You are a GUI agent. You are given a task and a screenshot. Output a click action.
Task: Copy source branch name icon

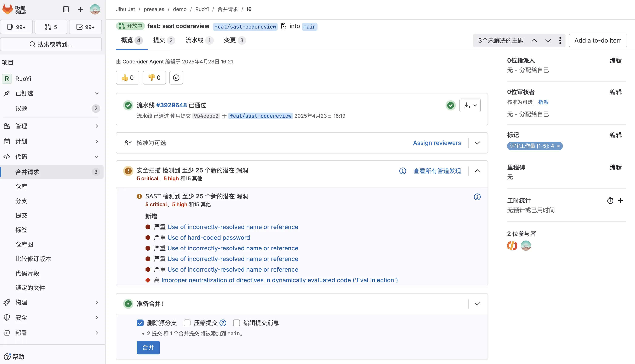[x=283, y=26]
